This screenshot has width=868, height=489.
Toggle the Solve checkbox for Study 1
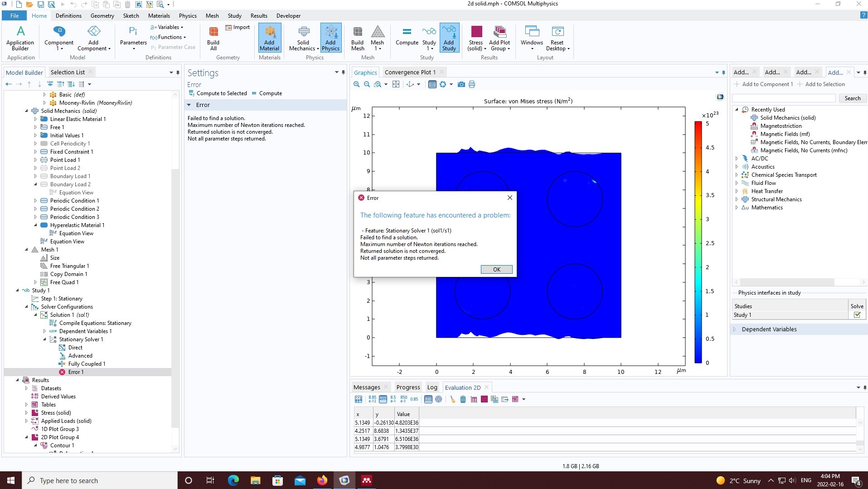(x=857, y=315)
